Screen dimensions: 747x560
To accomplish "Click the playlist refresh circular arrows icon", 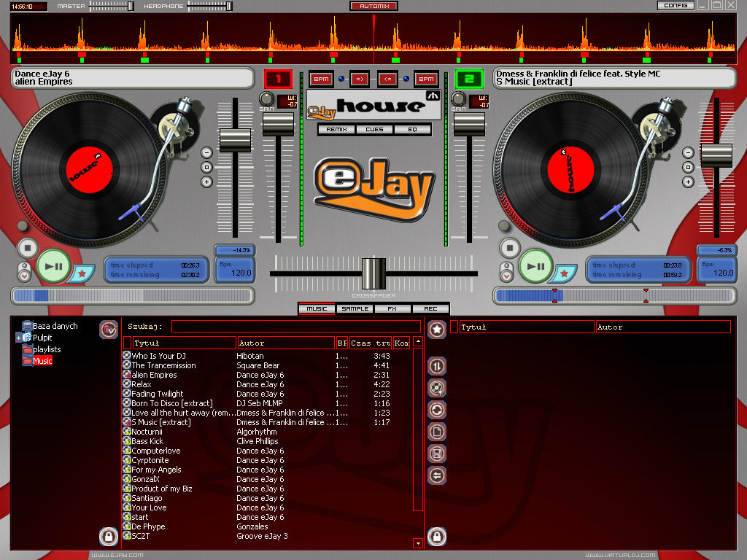I will coord(437,410).
